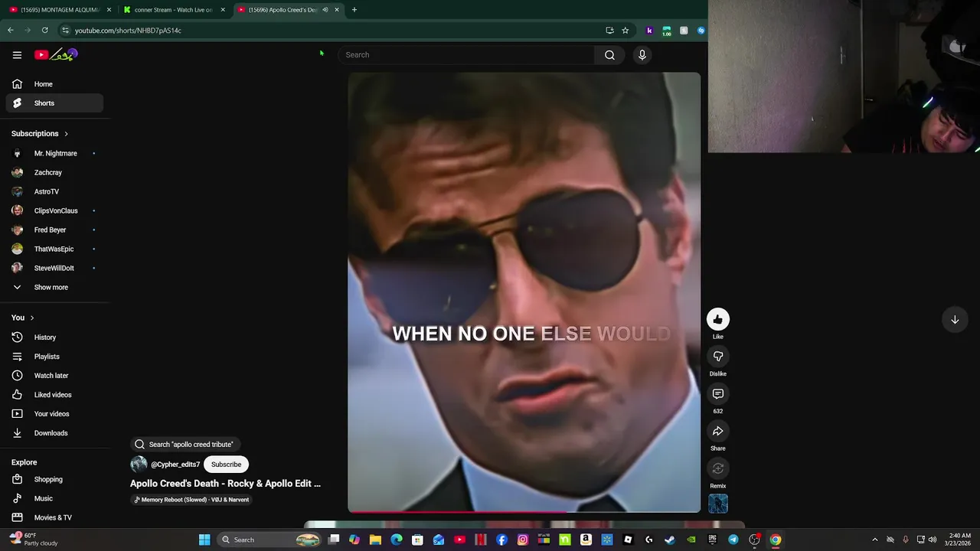The width and height of the screenshot is (980, 551).
Task: Open Movies & TV under Explore
Action: click(x=54, y=517)
